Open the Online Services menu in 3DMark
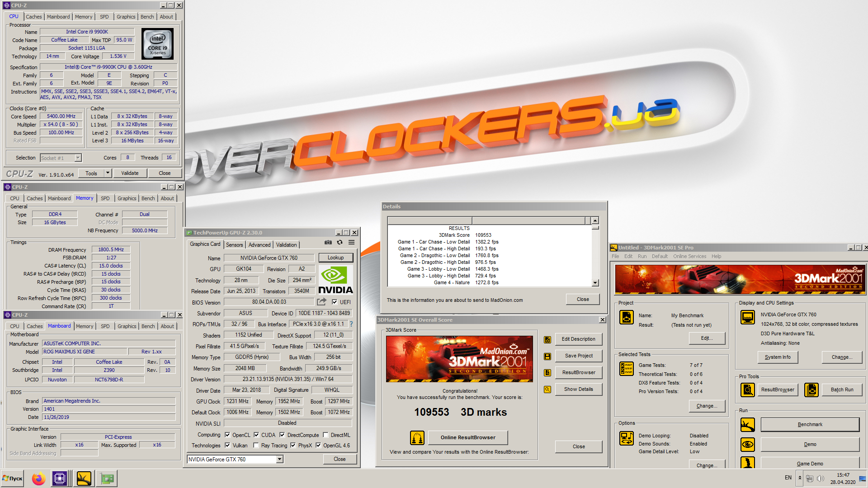Screen dimensions: 868x488 [689, 256]
